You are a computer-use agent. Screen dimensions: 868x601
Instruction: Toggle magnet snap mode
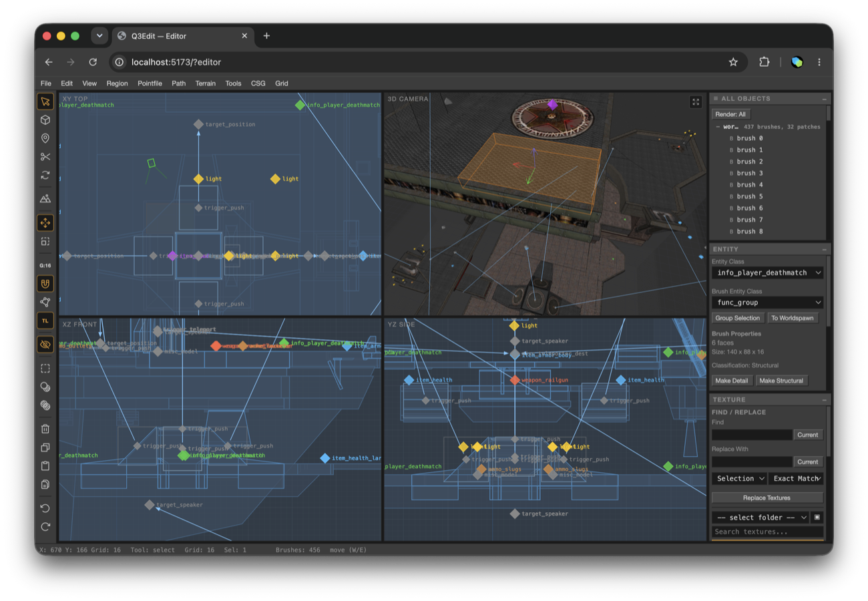(45, 284)
